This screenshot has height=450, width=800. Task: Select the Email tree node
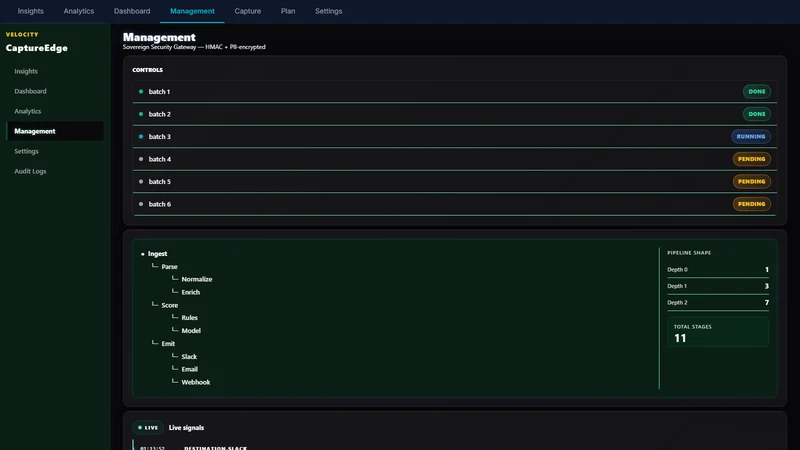[189, 369]
